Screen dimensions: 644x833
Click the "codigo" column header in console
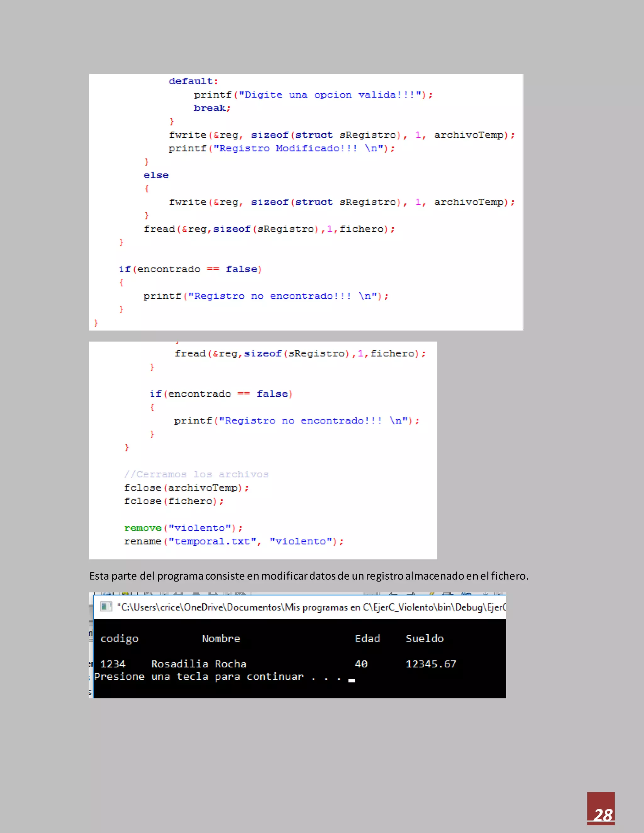pyautogui.click(x=119, y=639)
